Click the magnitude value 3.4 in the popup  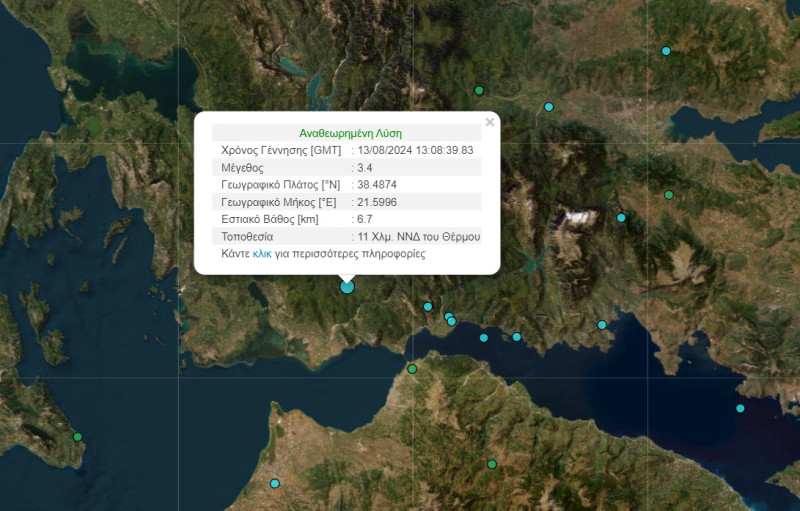click(x=364, y=167)
